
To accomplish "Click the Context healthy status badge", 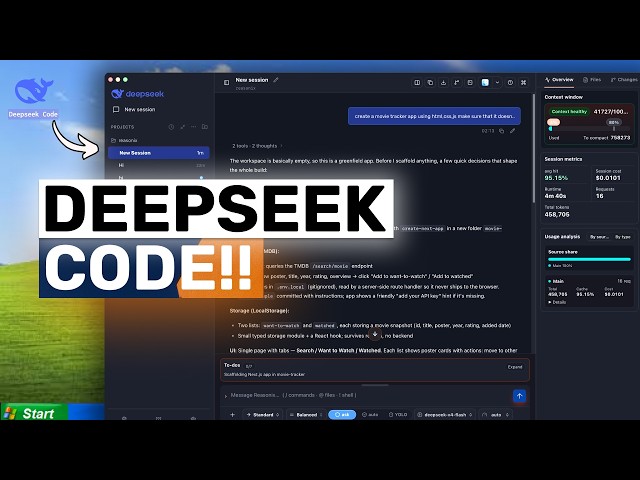I will click(x=569, y=111).
